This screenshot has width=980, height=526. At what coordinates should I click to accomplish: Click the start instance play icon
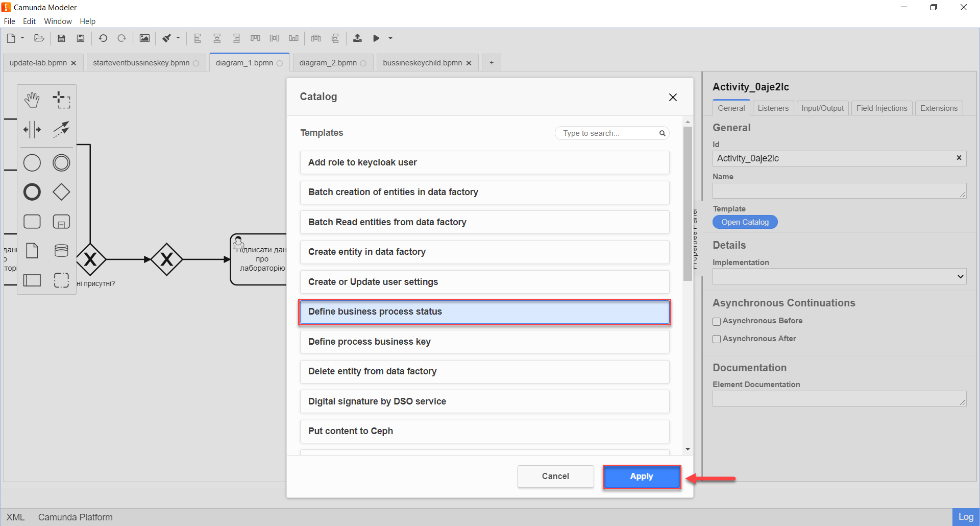point(376,38)
